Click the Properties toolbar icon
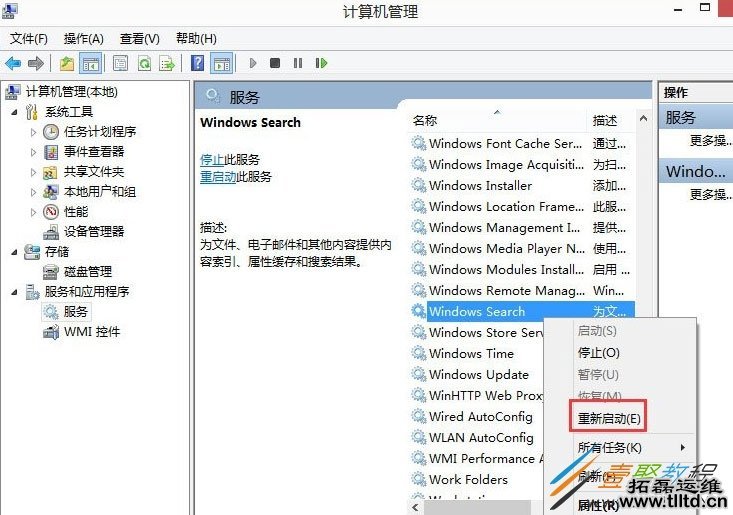This screenshot has height=515, width=733. 120,63
